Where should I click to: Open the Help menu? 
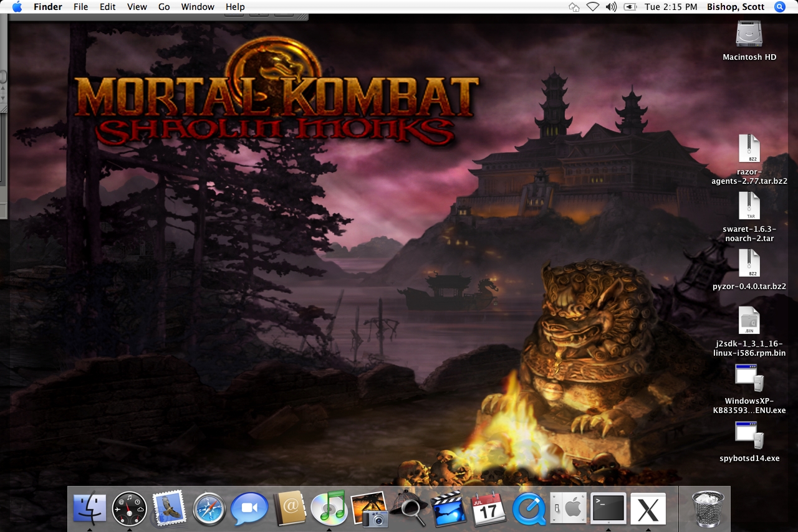[235, 7]
